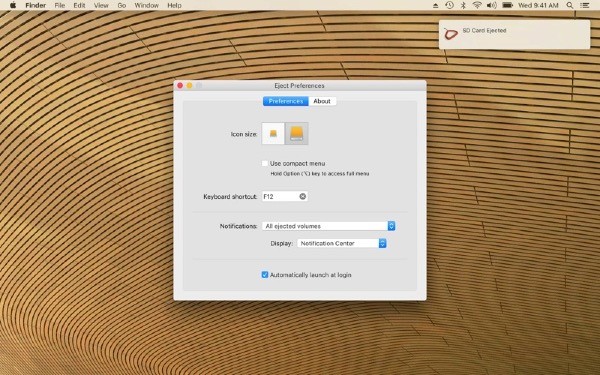Screen dimensions: 600x375
Task: Enable Use compact menu checkbox
Action: tap(265, 163)
